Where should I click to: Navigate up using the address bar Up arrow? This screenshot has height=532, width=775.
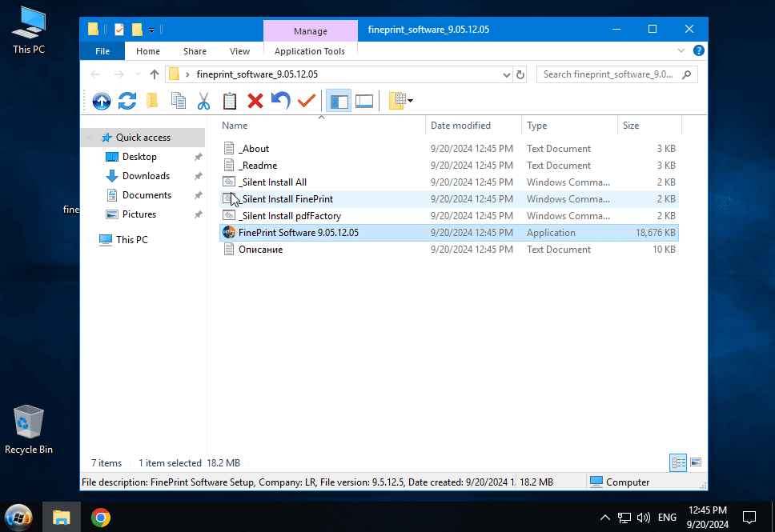pos(155,74)
